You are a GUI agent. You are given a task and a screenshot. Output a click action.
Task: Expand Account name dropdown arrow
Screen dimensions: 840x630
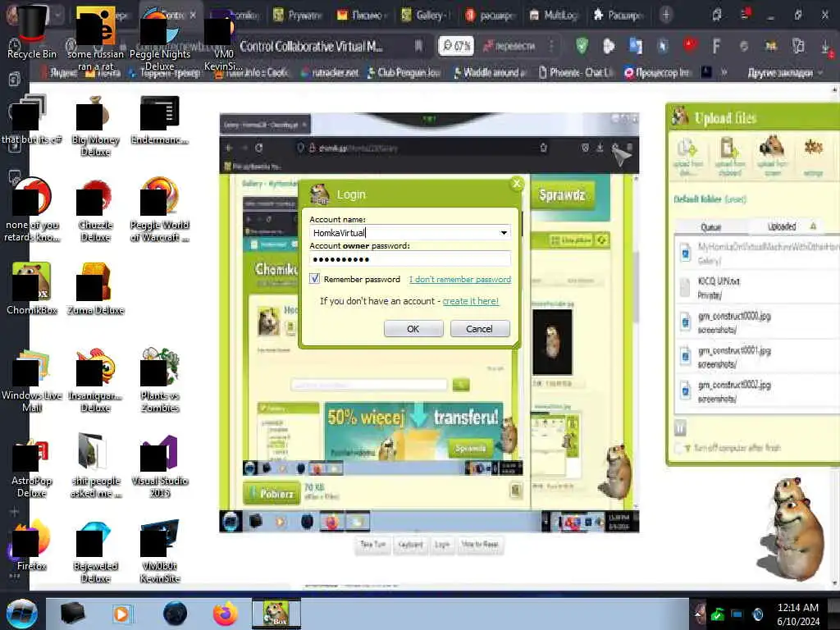pyautogui.click(x=504, y=232)
